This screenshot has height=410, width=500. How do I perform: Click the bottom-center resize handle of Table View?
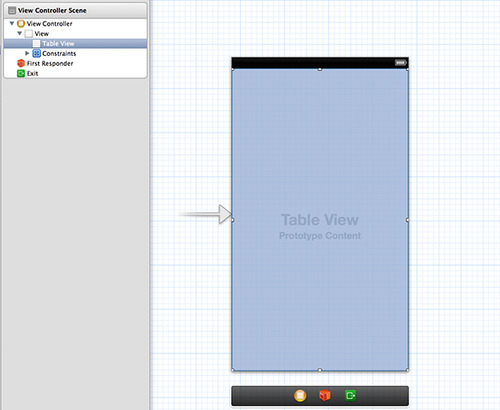pos(320,370)
